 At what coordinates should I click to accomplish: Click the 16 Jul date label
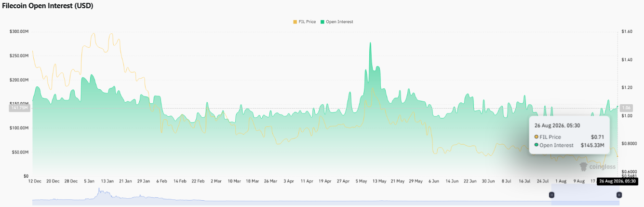[524, 181]
